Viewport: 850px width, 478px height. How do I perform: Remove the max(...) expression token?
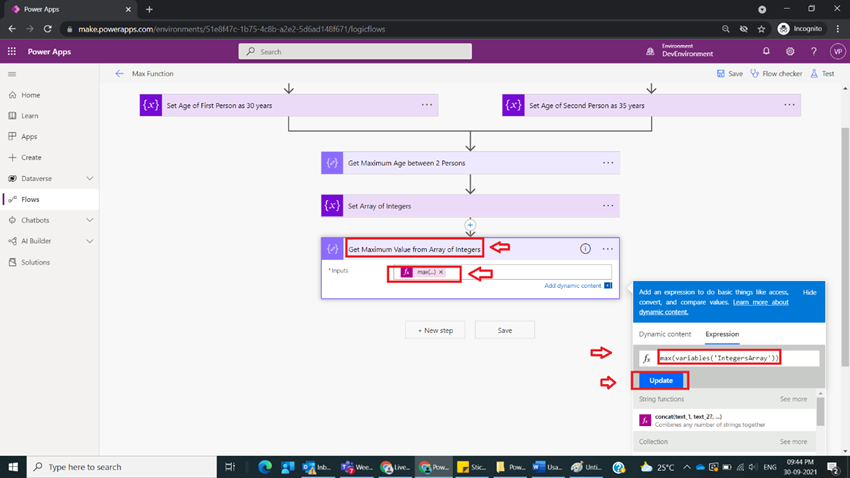point(441,272)
